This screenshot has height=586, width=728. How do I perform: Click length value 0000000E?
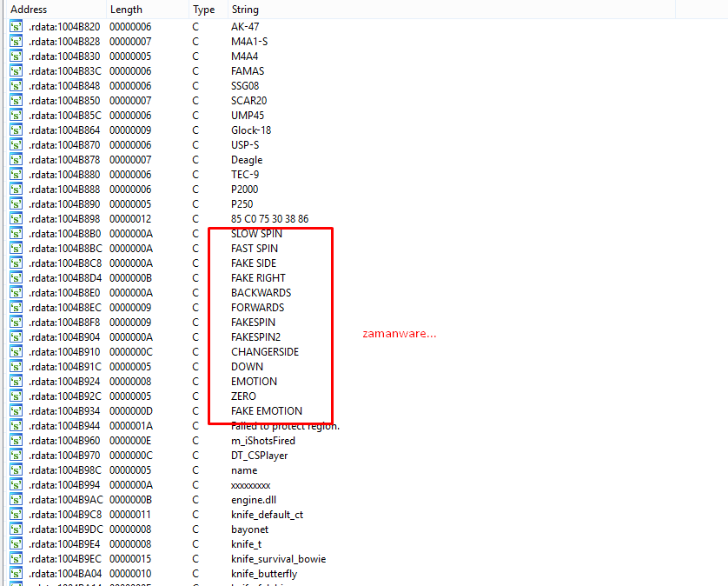click(130, 441)
